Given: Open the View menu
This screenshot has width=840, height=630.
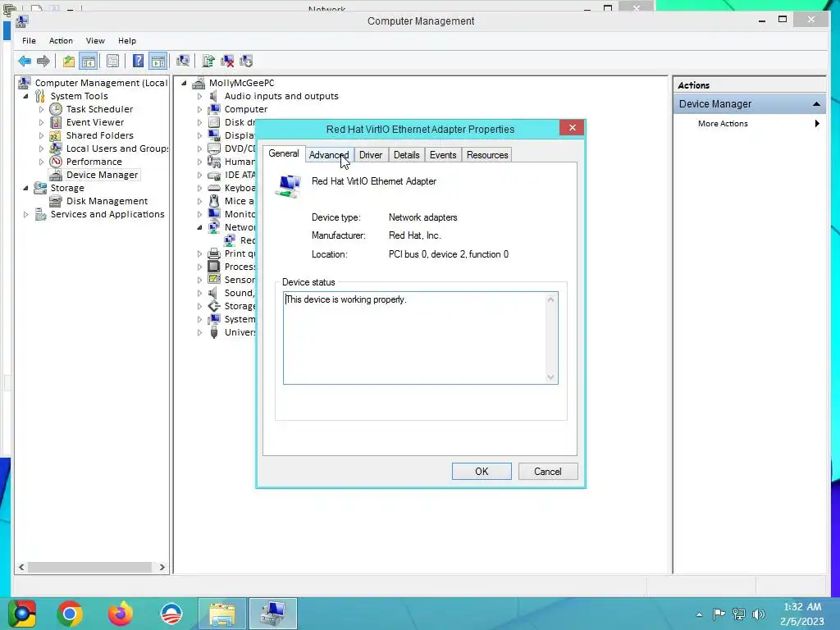Looking at the screenshot, I should tap(95, 41).
